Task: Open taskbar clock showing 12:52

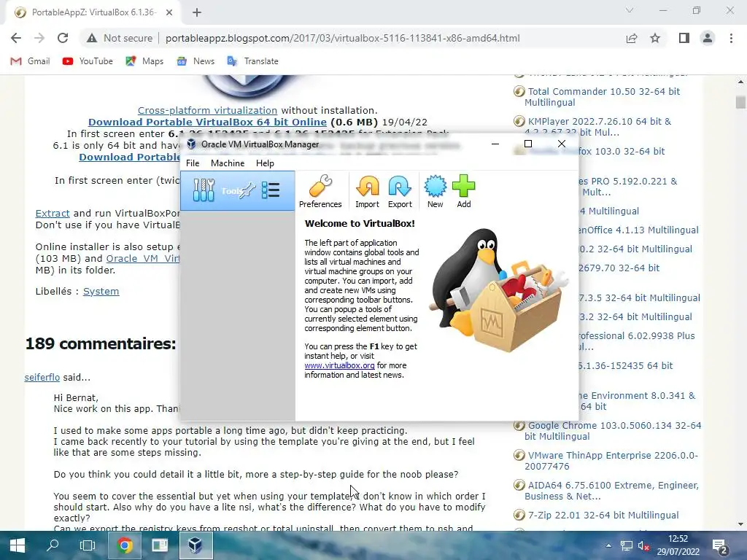Action: tap(678, 545)
